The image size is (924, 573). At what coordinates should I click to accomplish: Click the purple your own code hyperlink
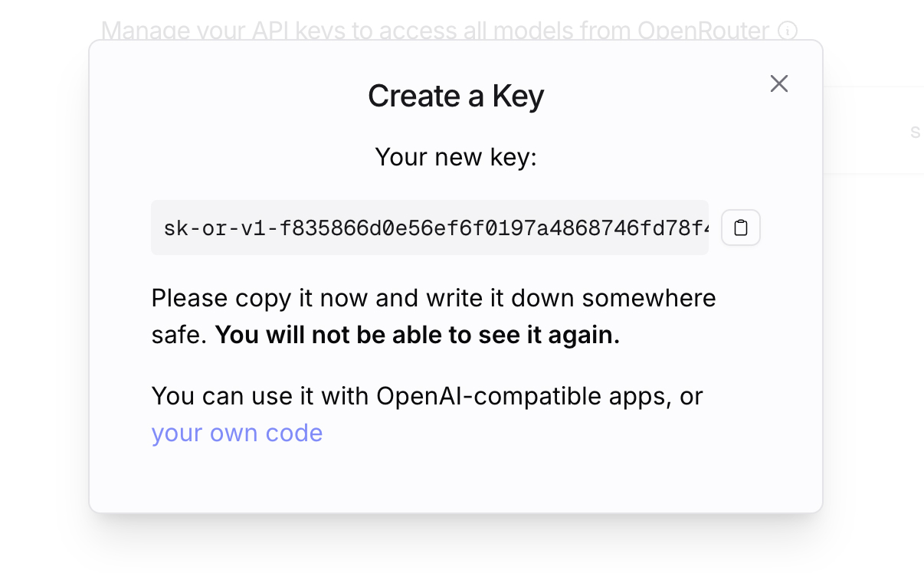pos(238,433)
